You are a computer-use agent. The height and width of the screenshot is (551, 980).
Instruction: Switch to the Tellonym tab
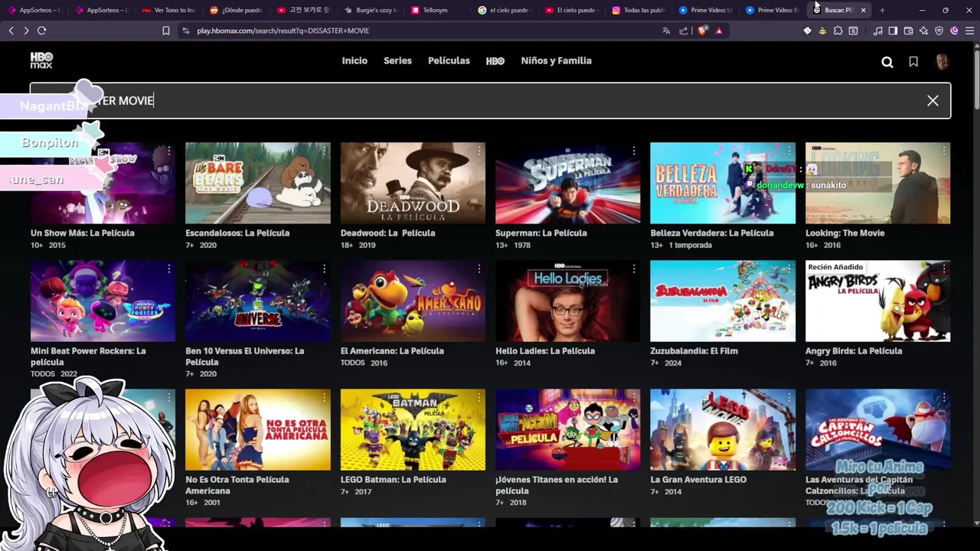435,10
